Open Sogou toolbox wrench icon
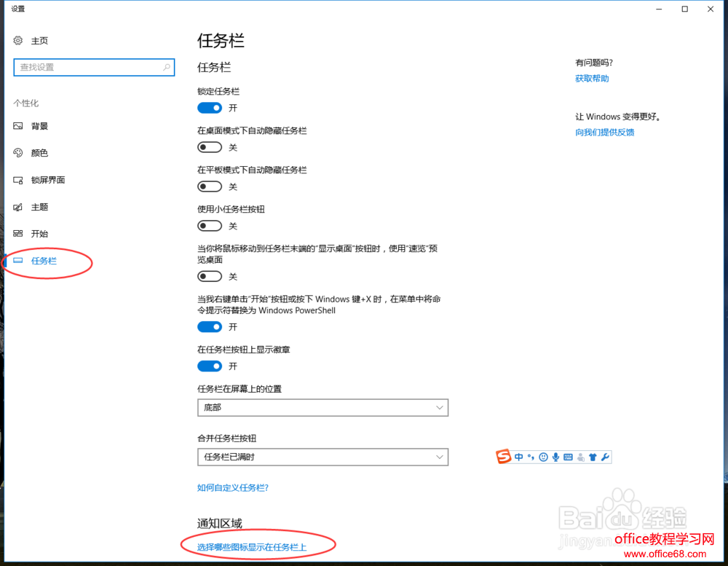Screen dimensions: 728x566 point(605,457)
